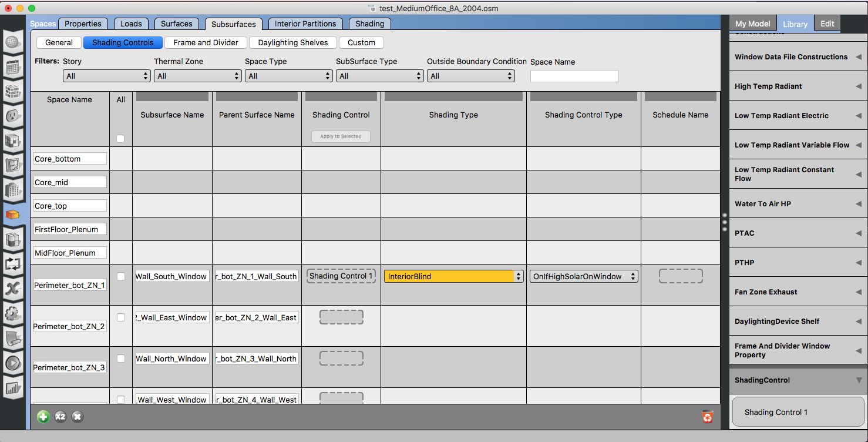Image resolution: width=868 pixels, height=442 pixels.
Task: Open the Output Variables icon
Action: 13,289
